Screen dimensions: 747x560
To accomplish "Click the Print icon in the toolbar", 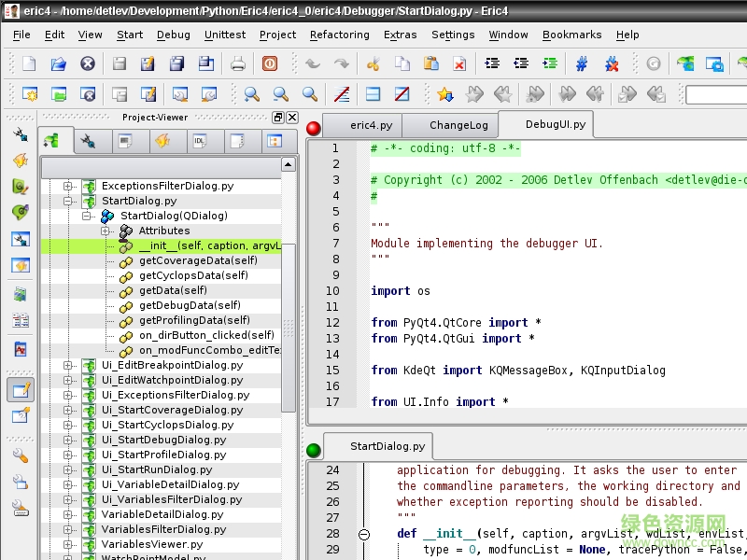I will pyautogui.click(x=238, y=64).
